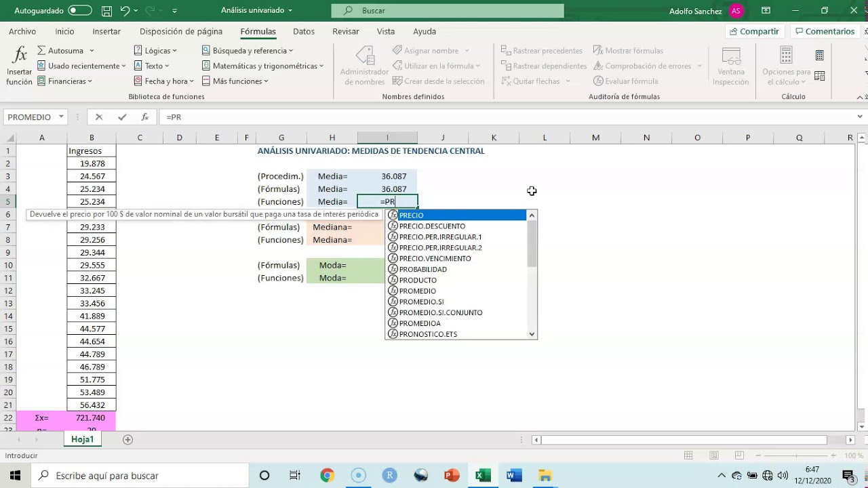Click Cortana circle icon in taskbar

(x=264, y=476)
